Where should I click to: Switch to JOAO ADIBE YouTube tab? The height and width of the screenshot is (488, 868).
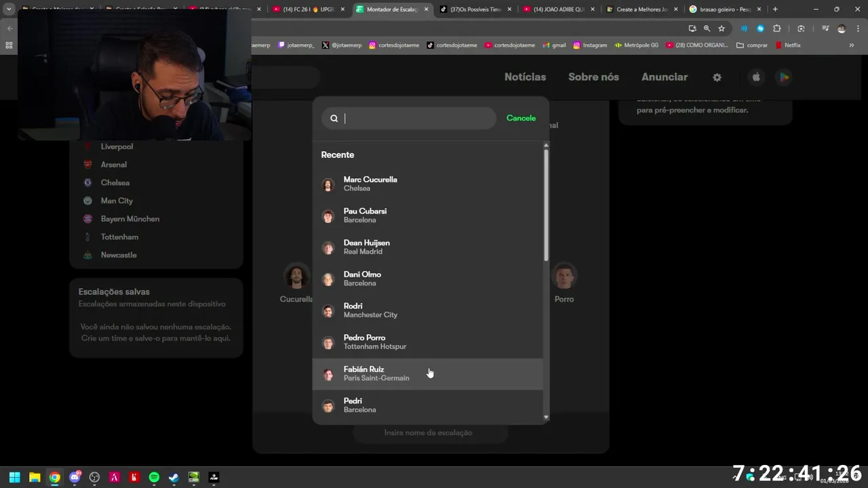click(559, 9)
